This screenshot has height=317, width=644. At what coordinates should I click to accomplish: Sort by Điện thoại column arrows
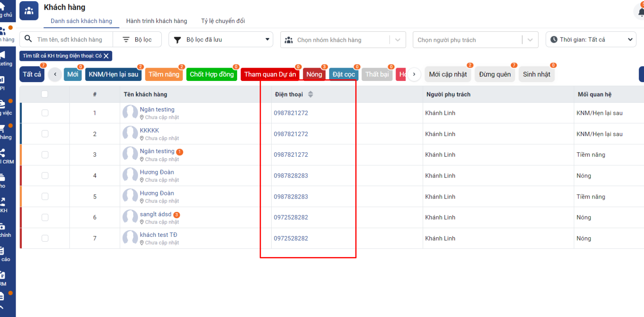tap(310, 94)
